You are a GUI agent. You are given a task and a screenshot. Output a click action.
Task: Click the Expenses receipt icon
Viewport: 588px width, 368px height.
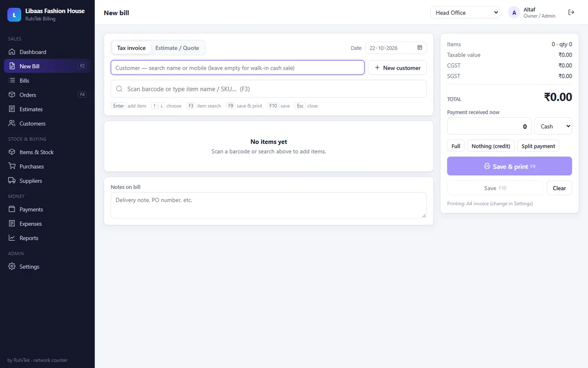pyautogui.click(x=12, y=224)
